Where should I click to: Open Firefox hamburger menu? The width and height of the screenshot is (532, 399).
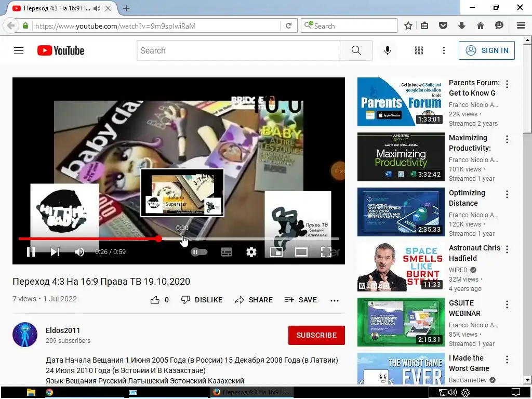point(521,25)
